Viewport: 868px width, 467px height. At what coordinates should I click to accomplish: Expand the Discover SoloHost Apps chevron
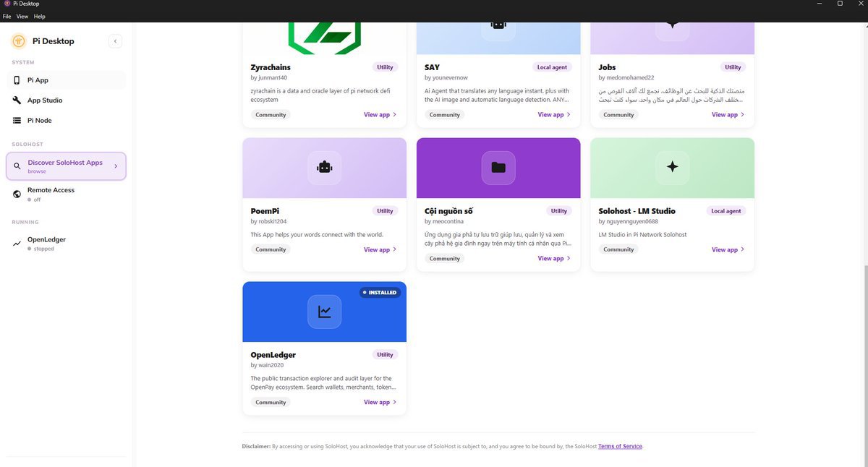click(x=116, y=166)
